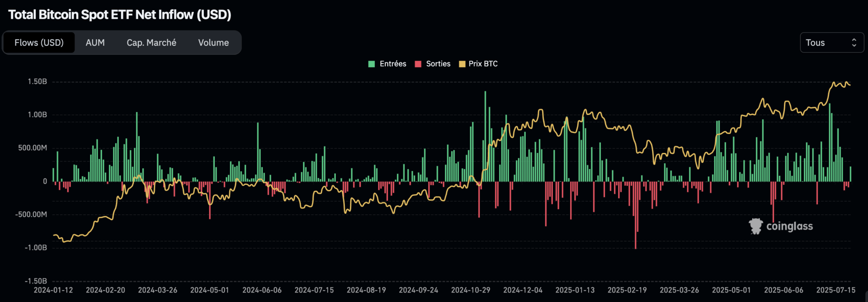Open the Tous time range dropdown
The image size is (868, 302).
pos(831,42)
